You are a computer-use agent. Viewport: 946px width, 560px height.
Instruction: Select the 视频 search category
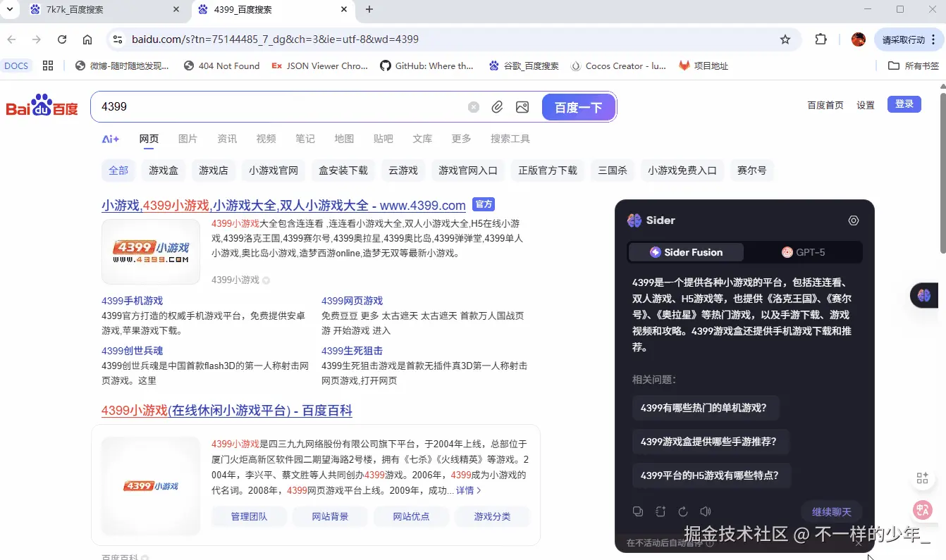pyautogui.click(x=266, y=139)
